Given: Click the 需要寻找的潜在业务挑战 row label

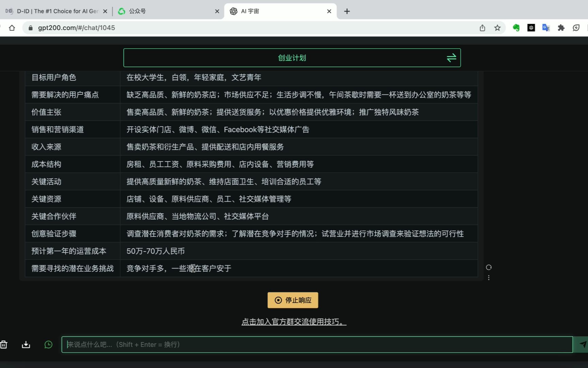Looking at the screenshot, I should 72,269.
